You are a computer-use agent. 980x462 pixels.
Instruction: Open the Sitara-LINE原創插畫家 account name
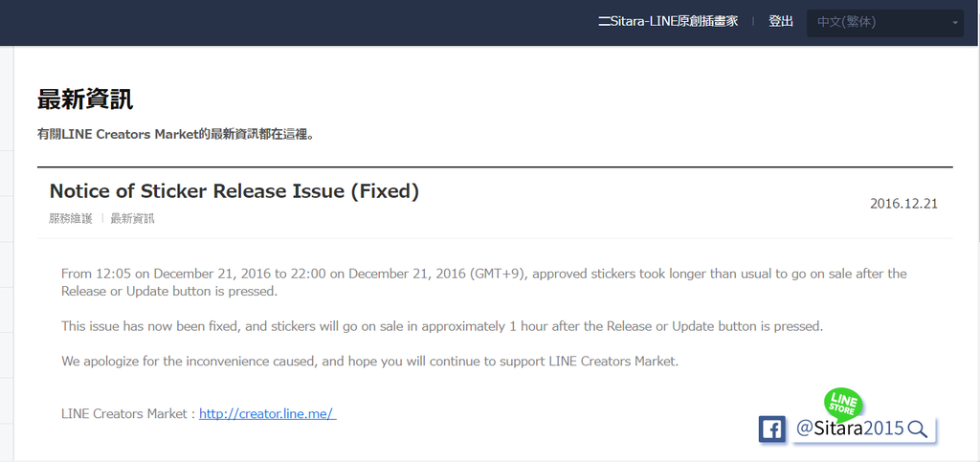click(668, 21)
